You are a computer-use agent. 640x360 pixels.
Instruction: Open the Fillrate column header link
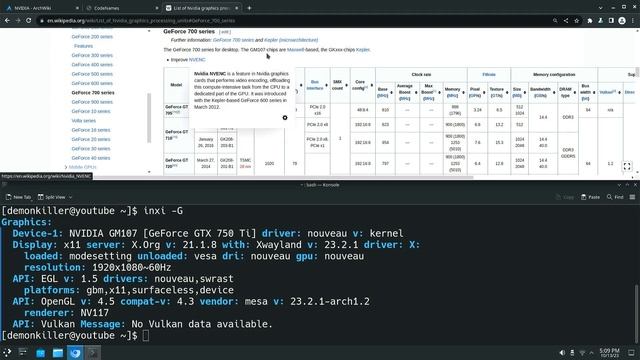click(489, 75)
